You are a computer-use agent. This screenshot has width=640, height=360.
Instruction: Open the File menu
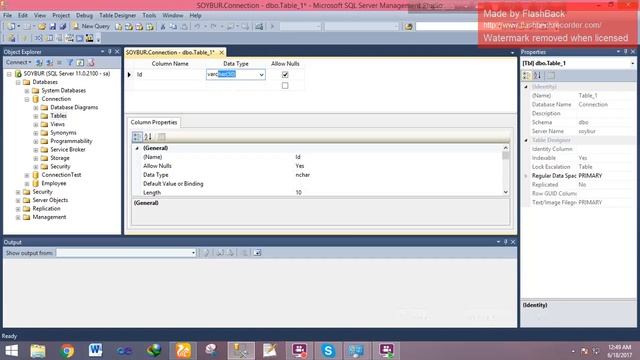(7, 16)
